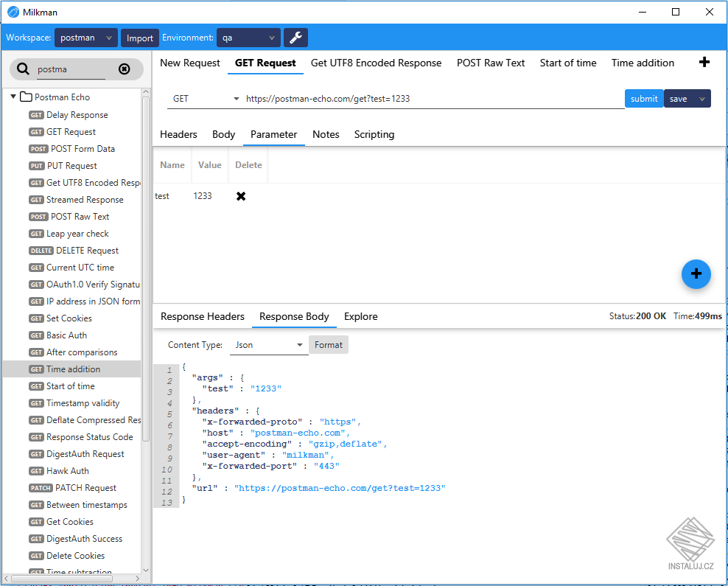
Task: Select PATCH Request in the list
Action: click(x=72, y=487)
